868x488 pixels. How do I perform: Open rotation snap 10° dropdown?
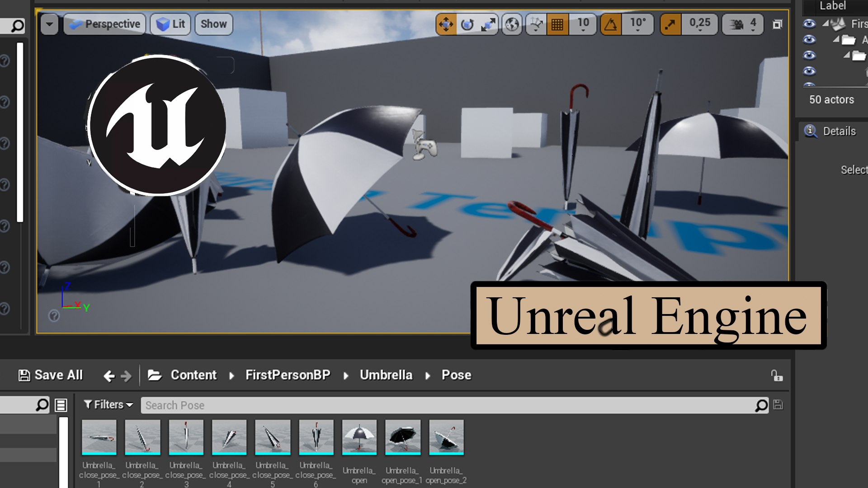638,24
